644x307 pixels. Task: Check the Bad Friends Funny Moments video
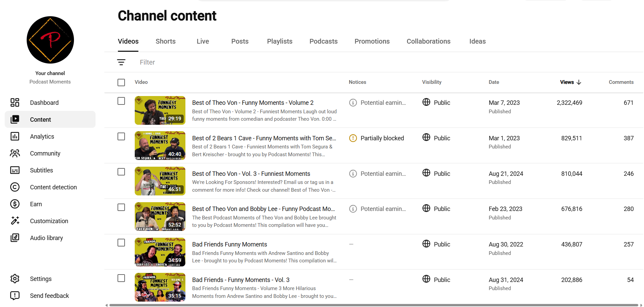click(x=121, y=243)
